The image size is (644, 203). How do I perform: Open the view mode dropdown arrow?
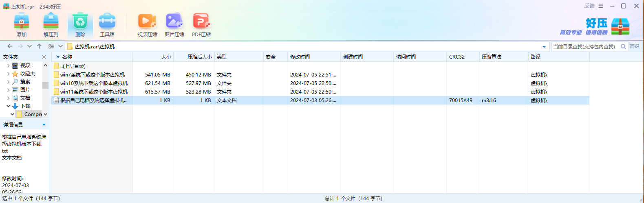click(60, 46)
